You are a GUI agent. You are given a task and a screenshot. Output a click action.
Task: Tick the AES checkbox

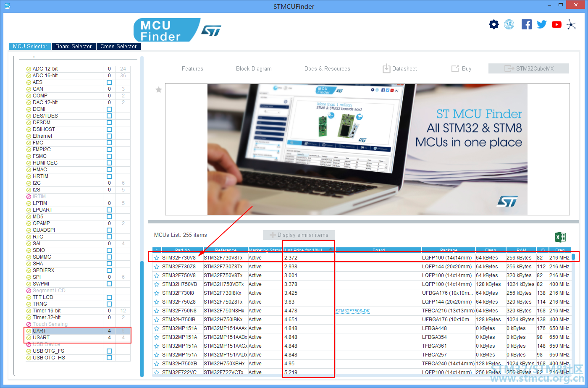109,82
